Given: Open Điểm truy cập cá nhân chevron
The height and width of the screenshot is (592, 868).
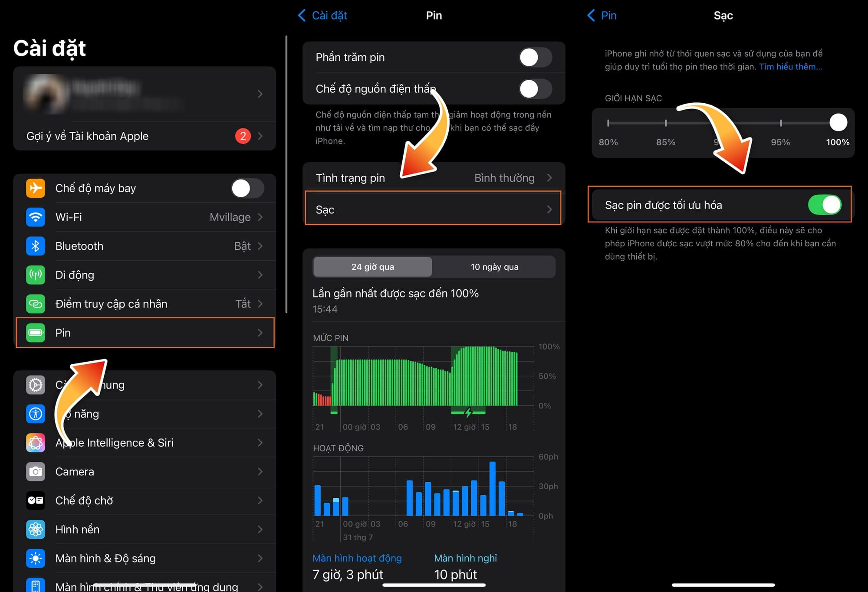Looking at the screenshot, I should (x=260, y=304).
